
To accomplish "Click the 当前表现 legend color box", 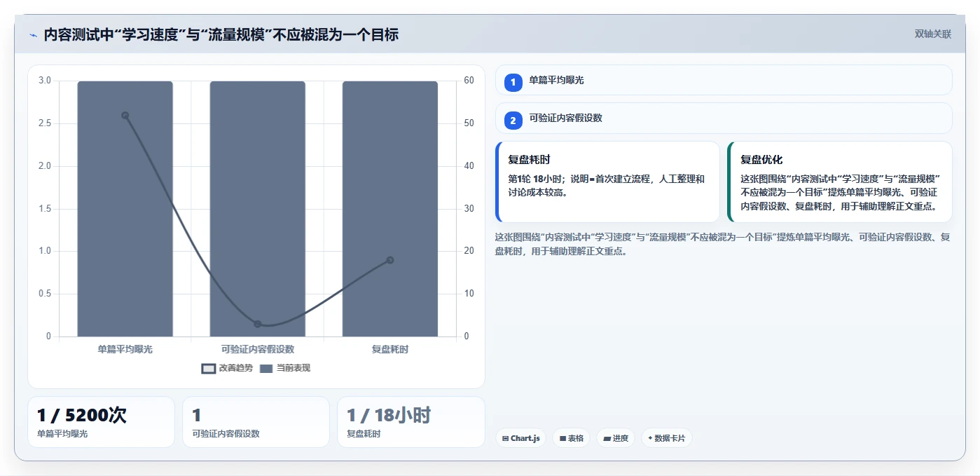I will [266, 369].
